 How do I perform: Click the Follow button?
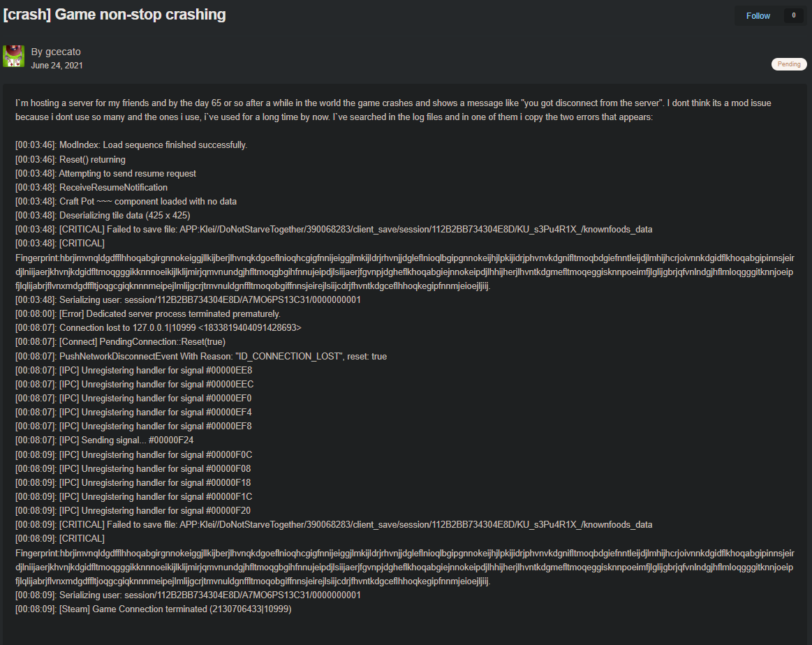tap(758, 15)
